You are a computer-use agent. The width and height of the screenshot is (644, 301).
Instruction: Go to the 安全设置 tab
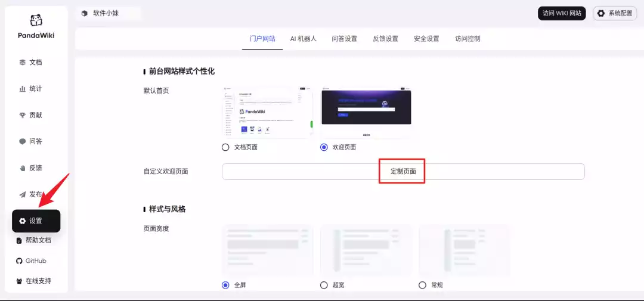pos(427,39)
